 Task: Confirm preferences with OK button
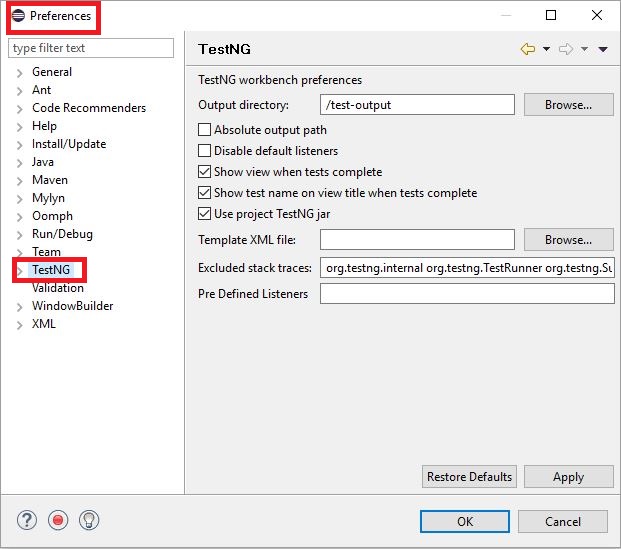(465, 522)
